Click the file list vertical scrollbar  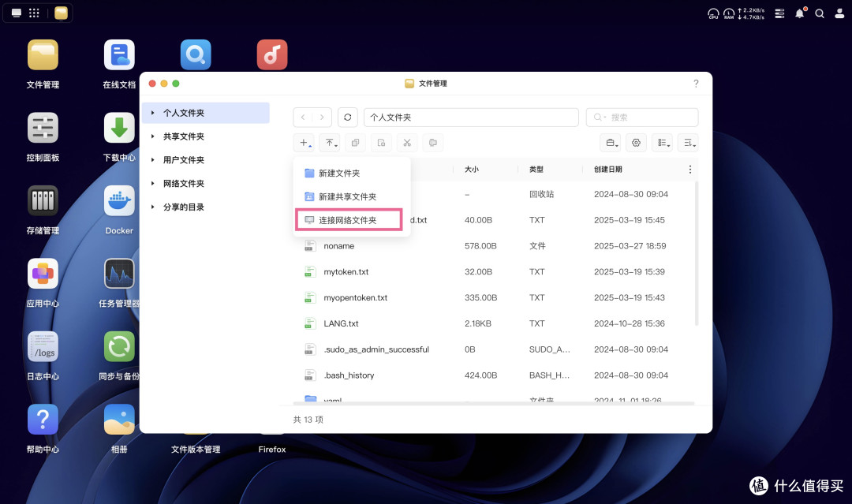point(696,253)
